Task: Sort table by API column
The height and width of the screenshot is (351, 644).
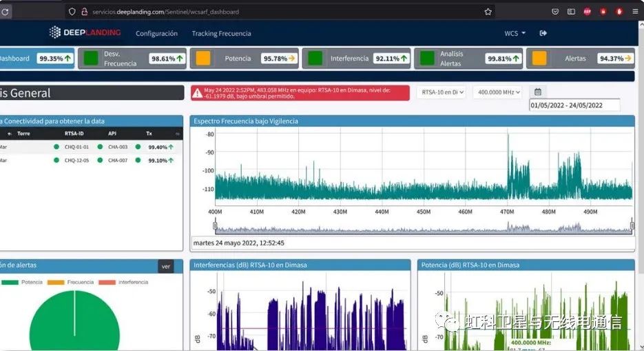Action: point(112,134)
